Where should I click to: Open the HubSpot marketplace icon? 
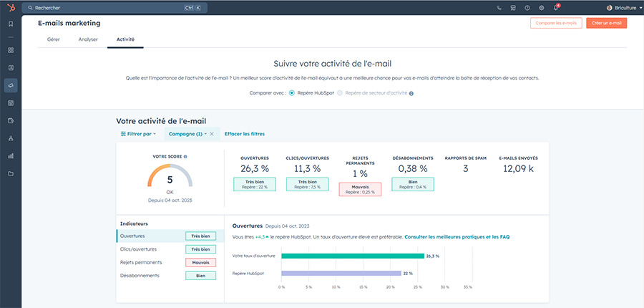513,8
